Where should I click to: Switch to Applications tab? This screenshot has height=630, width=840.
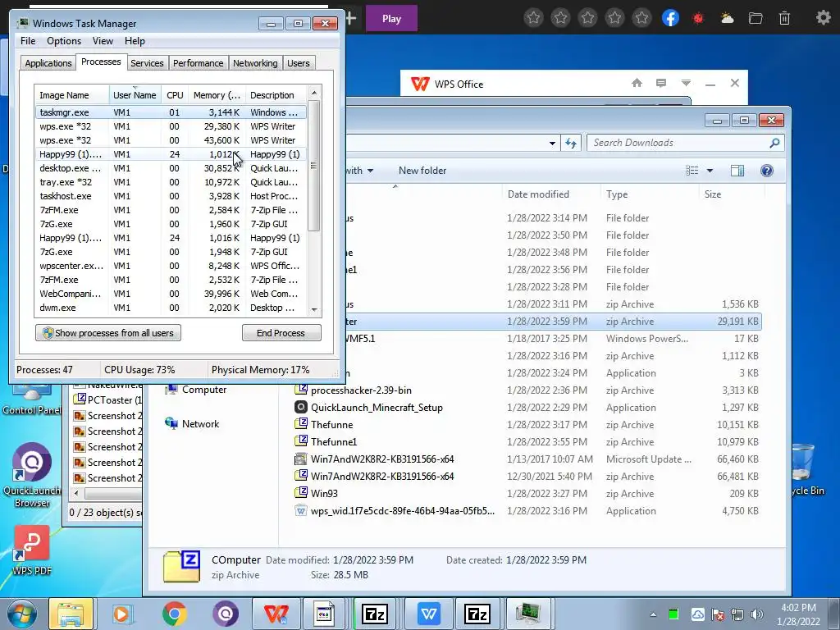coord(48,63)
